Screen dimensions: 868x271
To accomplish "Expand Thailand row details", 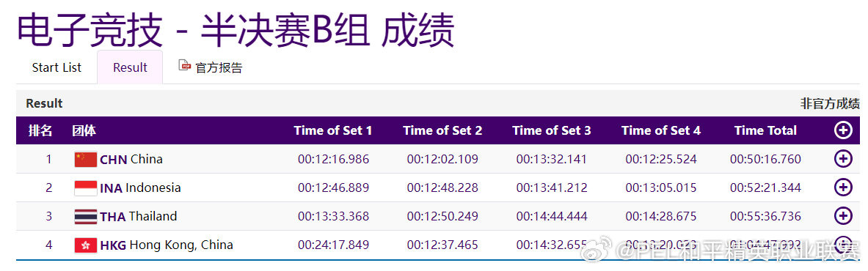I will click(x=842, y=216).
